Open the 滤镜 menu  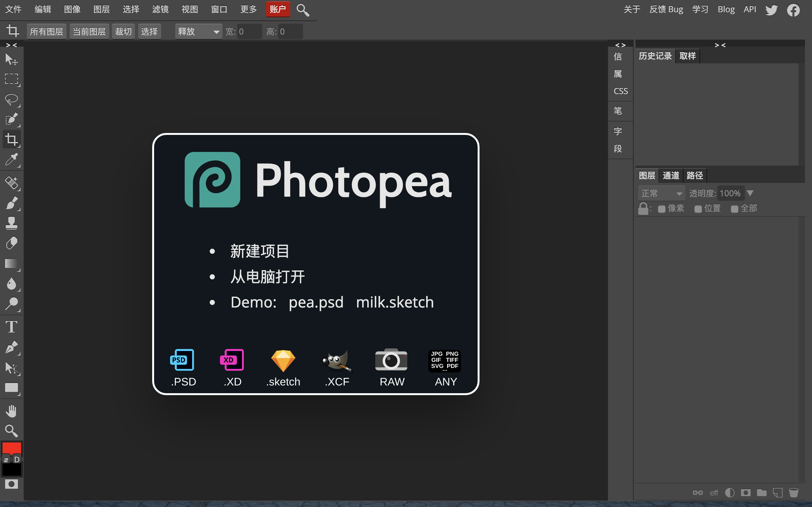tap(160, 9)
